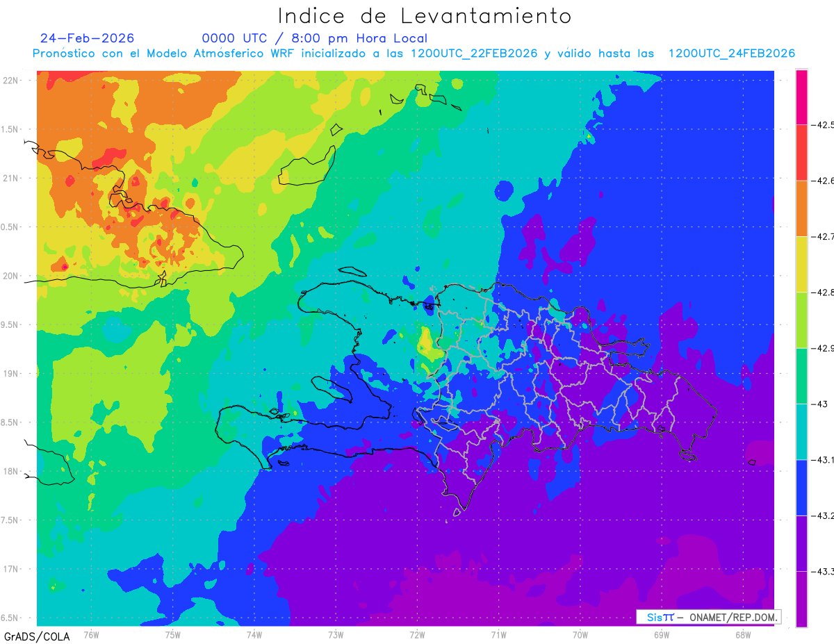
Task: Click the colorbar value "-42.7"
Action: click(x=823, y=237)
